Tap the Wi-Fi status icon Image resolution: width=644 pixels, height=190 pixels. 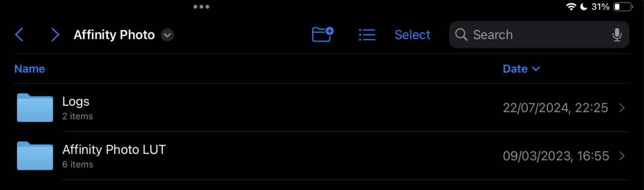571,7
